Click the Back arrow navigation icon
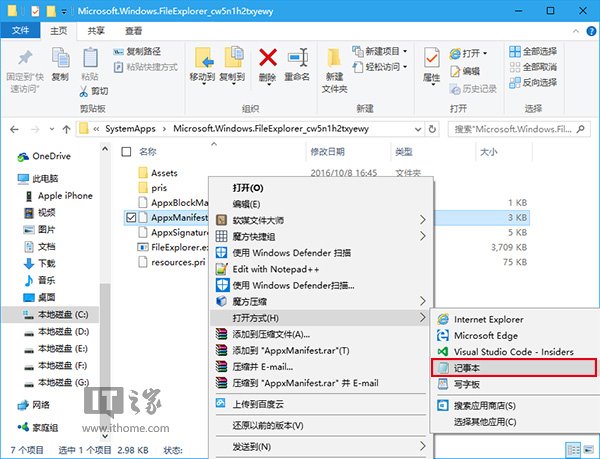This screenshot has width=600, height=459. 15,129
